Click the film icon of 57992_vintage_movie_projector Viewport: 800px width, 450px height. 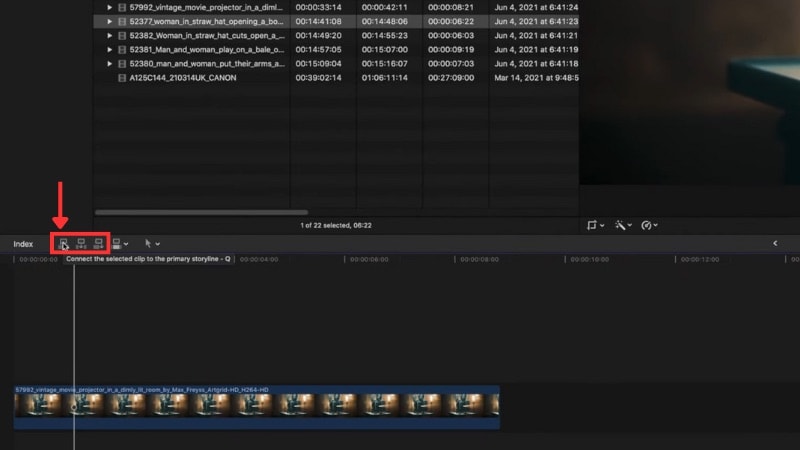(x=122, y=7)
